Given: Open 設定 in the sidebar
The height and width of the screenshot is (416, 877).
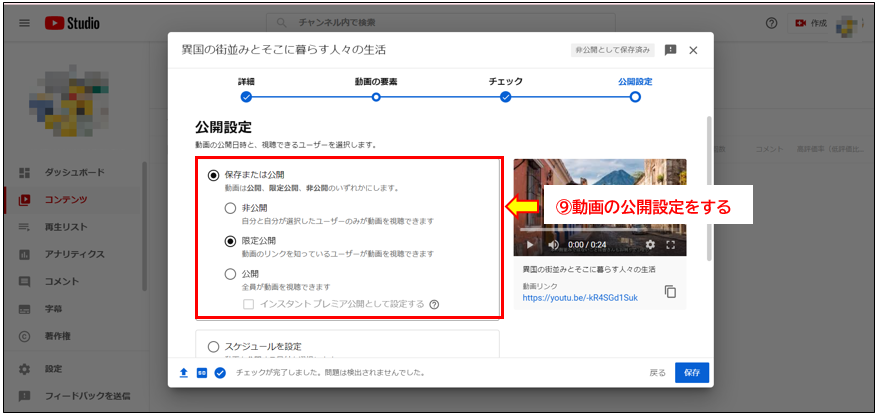Looking at the screenshot, I should (73, 369).
